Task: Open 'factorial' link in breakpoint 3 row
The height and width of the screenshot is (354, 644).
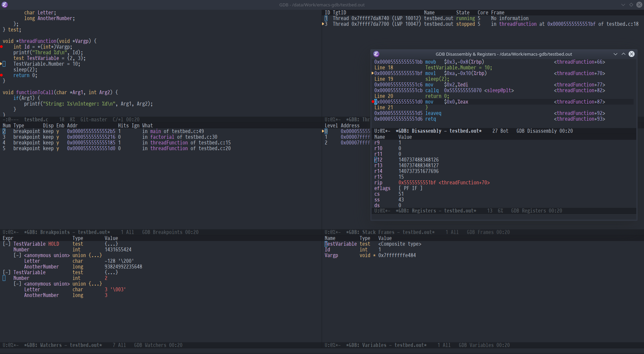Action: (x=162, y=137)
